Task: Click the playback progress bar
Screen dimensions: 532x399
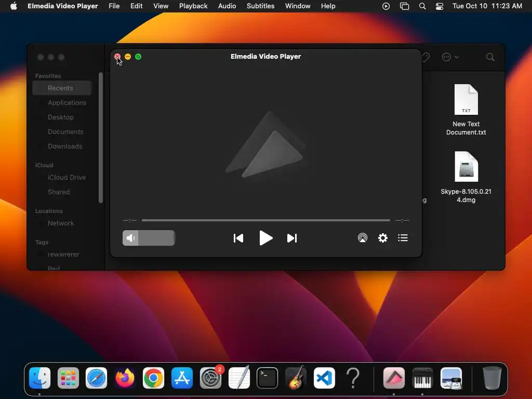Action: pyautogui.click(x=265, y=220)
